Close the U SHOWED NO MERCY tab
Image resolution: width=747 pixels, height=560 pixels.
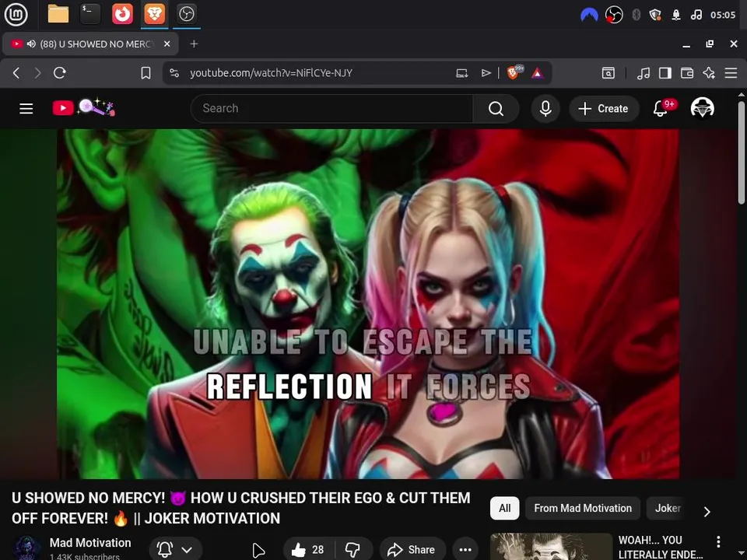click(167, 44)
